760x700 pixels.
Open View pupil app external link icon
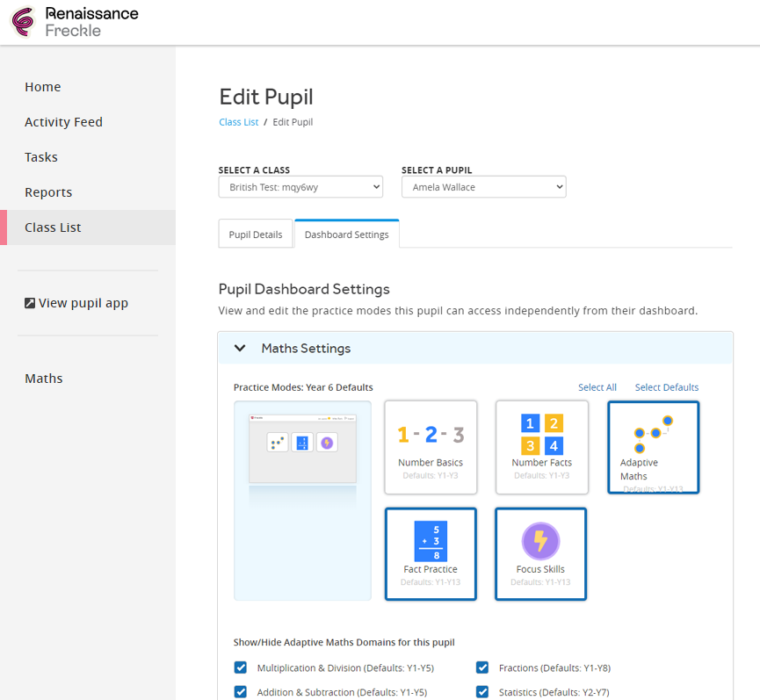30,303
